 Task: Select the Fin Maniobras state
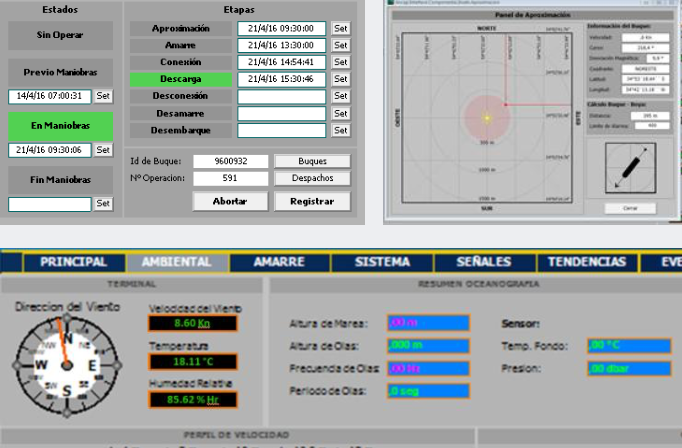(61, 180)
